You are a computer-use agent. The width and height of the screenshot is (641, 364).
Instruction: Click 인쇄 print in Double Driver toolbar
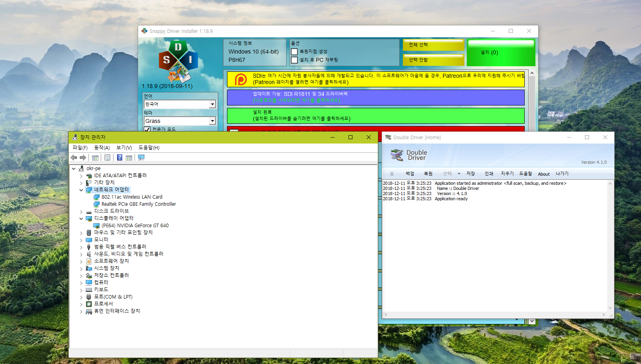489,174
